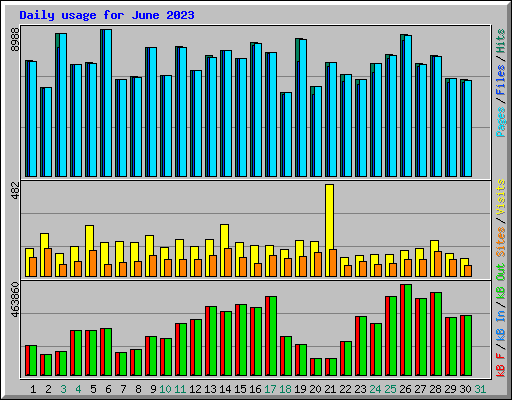The height and width of the screenshot is (400, 512).
Task: Click day label 26 on the axis
Action: coord(405,389)
